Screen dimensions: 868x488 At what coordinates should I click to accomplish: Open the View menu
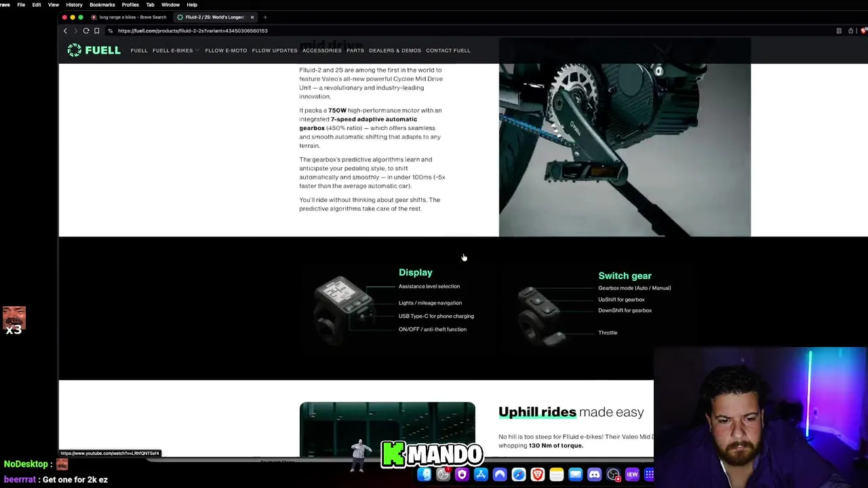[x=54, y=5]
